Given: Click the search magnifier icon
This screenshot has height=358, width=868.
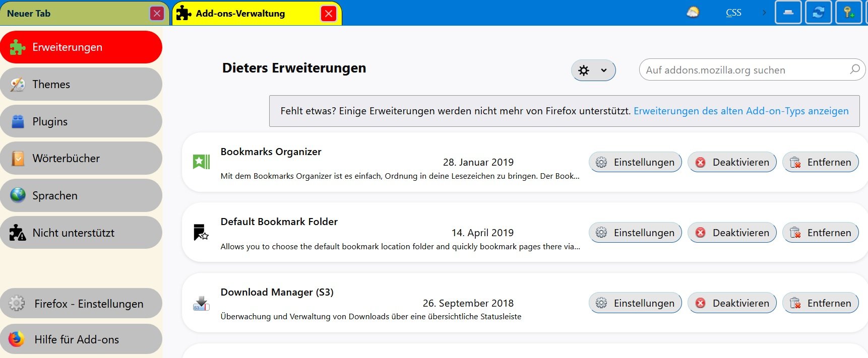Looking at the screenshot, I should click(855, 69).
